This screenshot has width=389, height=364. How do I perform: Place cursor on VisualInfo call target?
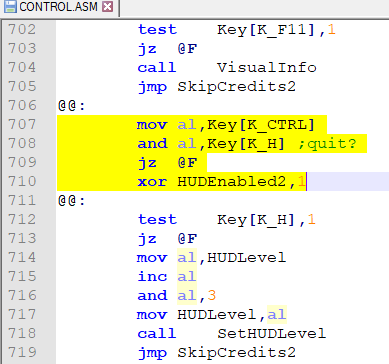[x=267, y=68]
